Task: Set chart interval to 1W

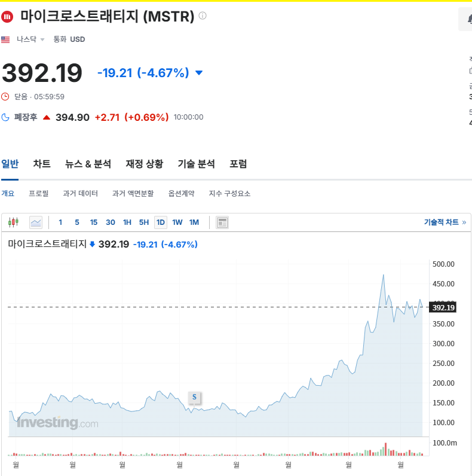Action: [x=177, y=222]
